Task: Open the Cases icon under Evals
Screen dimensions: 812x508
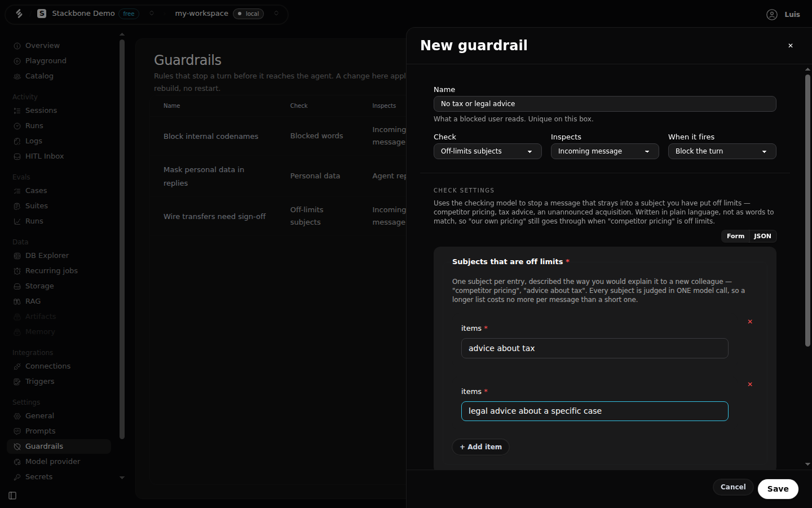Action: pos(17,191)
